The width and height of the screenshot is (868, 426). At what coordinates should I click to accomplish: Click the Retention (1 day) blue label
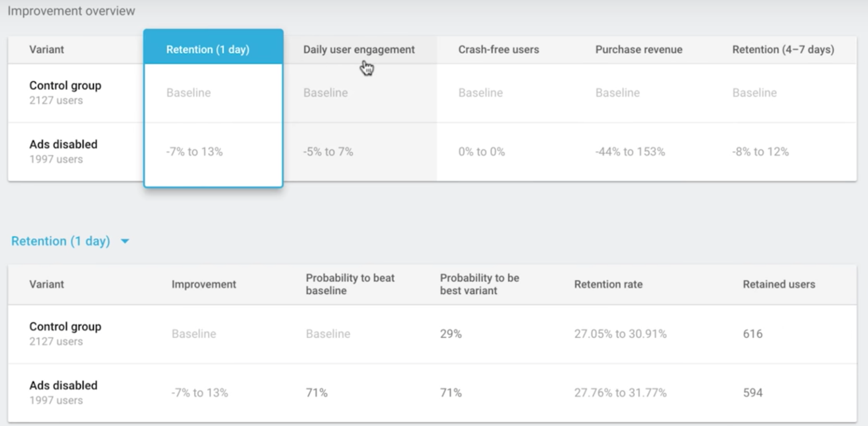click(60, 241)
